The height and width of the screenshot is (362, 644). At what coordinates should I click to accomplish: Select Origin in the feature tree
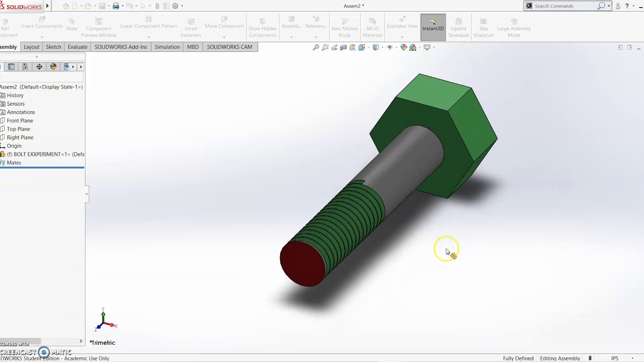(14, 146)
